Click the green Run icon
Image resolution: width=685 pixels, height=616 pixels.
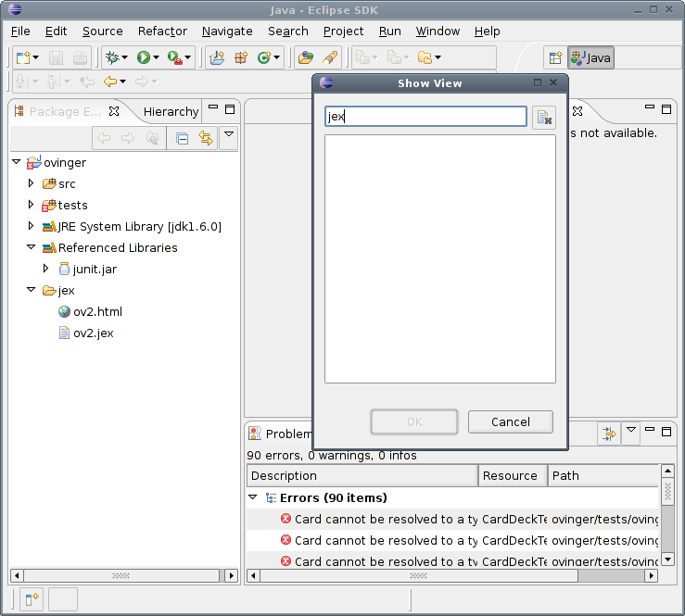144,57
